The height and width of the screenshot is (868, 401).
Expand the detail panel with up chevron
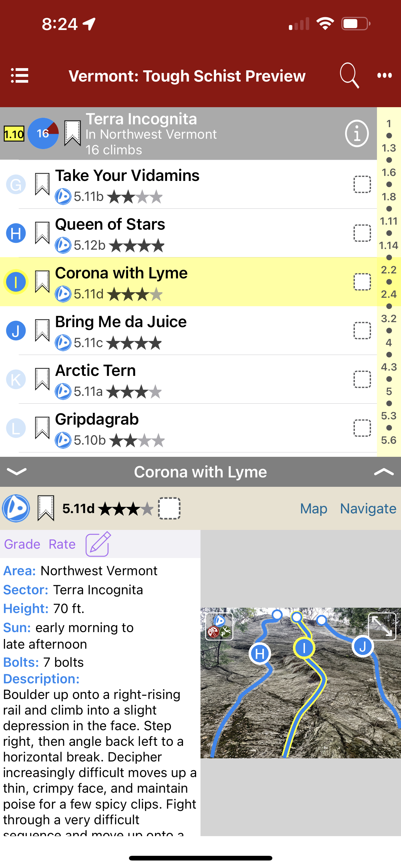tap(384, 471)
